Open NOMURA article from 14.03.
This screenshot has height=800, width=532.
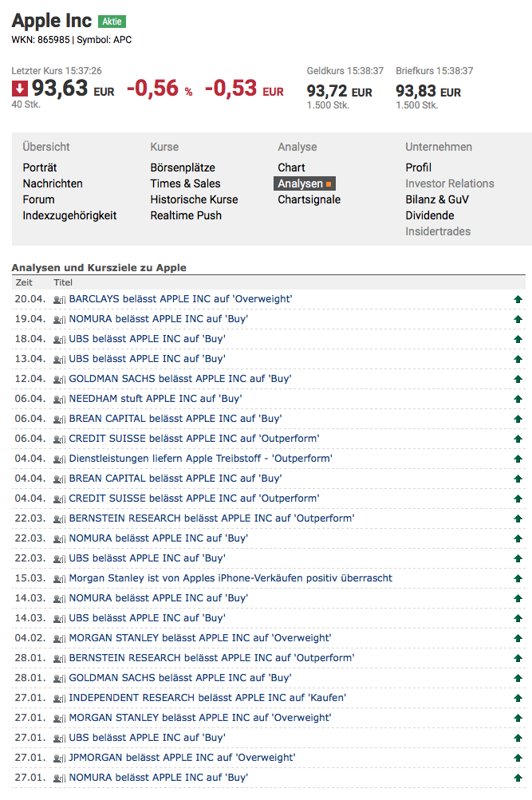159,598
